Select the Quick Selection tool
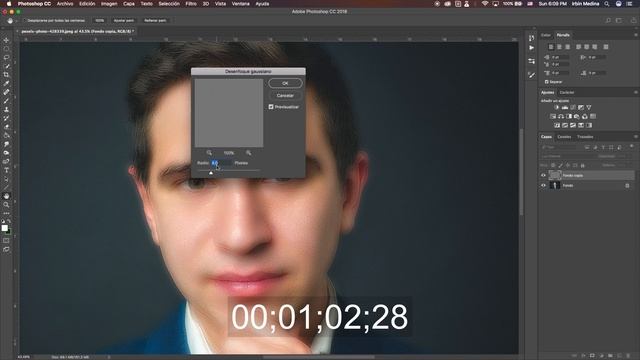Screen dimensions: 640x360 tap(6, 66)
